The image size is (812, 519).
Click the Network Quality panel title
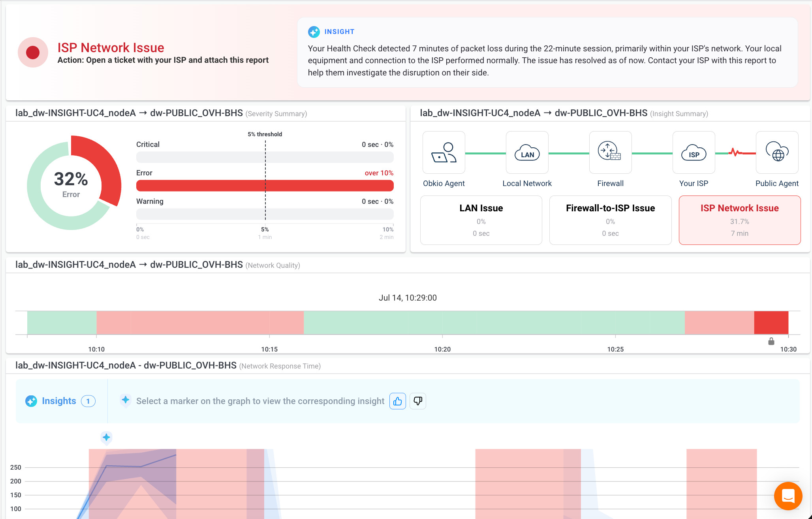click(158, 265)
